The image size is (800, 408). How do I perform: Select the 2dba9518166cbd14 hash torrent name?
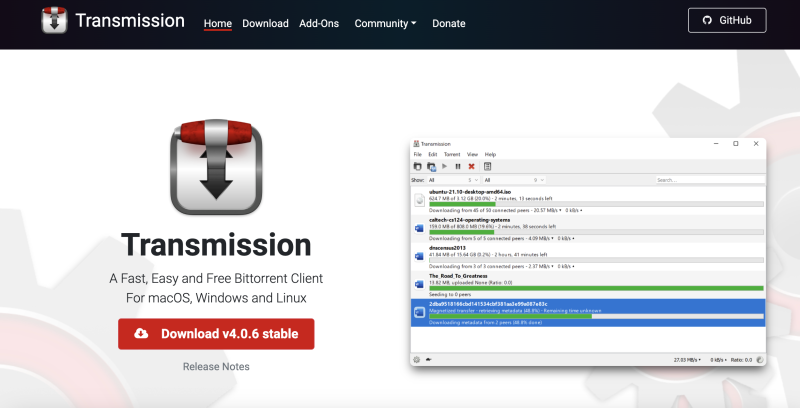pos(488,304)
